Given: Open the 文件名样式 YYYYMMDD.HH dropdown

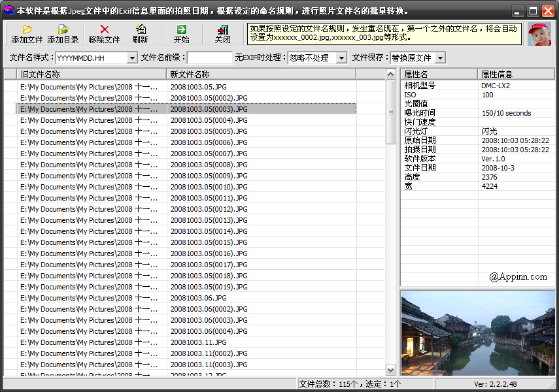Looking at the screenshot, I should (x=132, y=58).
